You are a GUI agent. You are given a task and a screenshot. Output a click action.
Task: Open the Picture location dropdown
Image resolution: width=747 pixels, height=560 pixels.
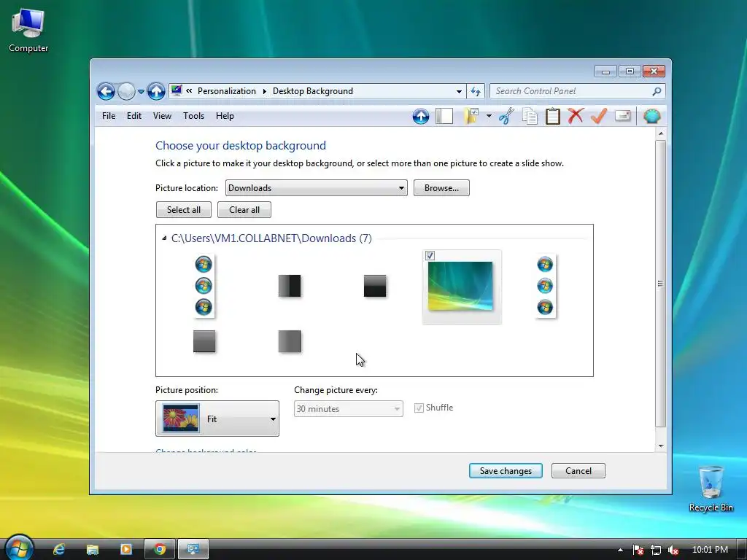[317, 187]
